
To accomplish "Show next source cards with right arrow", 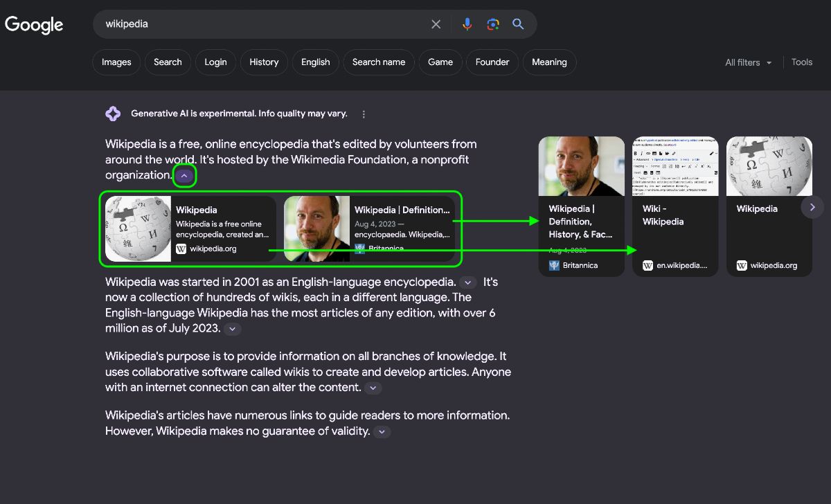I will point(812,207).
